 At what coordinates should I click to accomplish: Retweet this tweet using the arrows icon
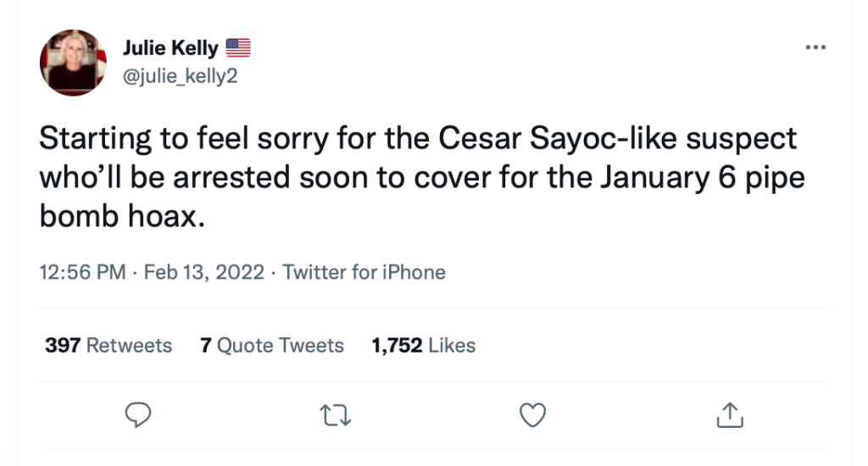pyautogui.click(x=336, y=414)
